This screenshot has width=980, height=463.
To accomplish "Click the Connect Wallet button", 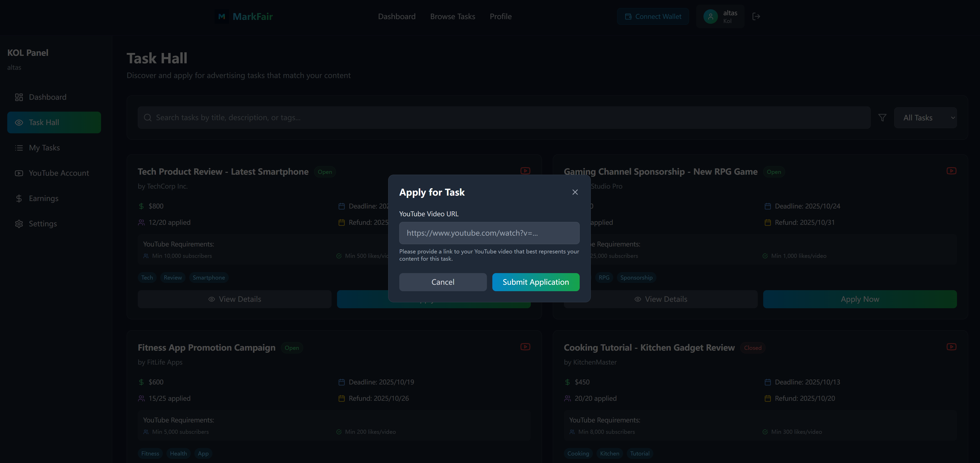I will 653,16.
